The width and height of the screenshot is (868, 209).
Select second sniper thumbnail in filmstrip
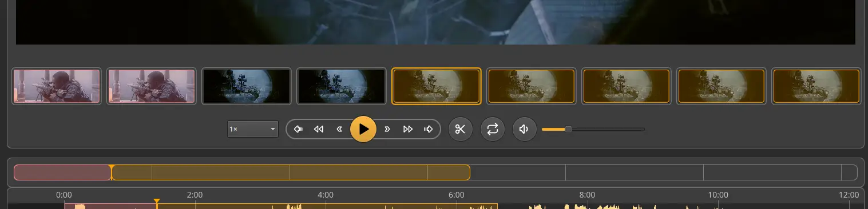152,86
